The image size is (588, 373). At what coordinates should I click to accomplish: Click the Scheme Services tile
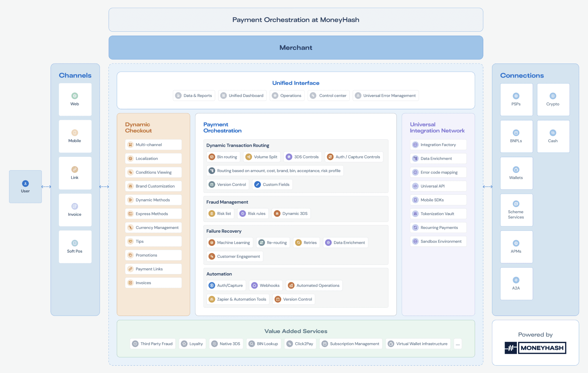pos(516,210)
